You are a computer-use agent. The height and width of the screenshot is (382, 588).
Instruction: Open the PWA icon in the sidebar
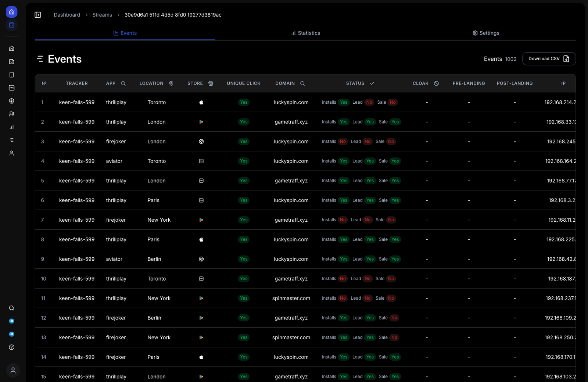point(12,88)
